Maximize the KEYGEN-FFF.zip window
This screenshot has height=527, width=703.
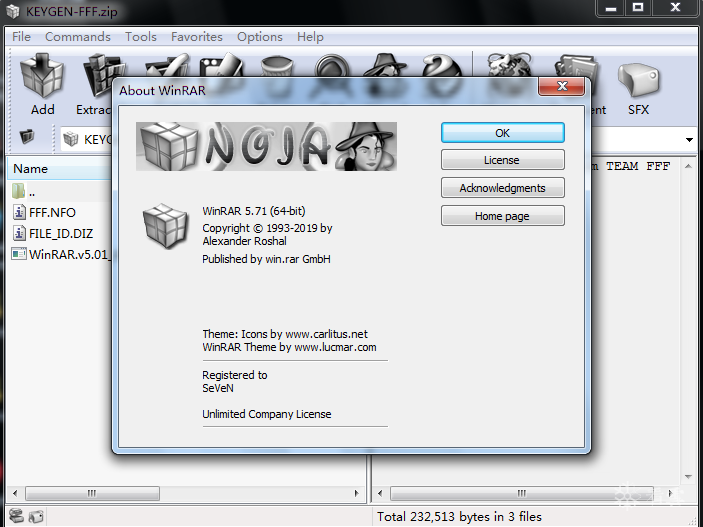tap(638, 8)
